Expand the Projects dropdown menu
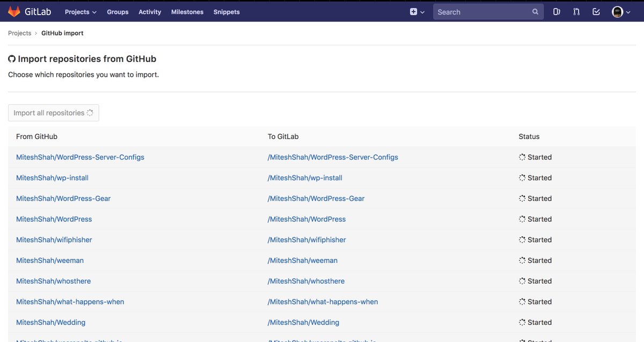The image size is (644, 342). coord(80,12)
